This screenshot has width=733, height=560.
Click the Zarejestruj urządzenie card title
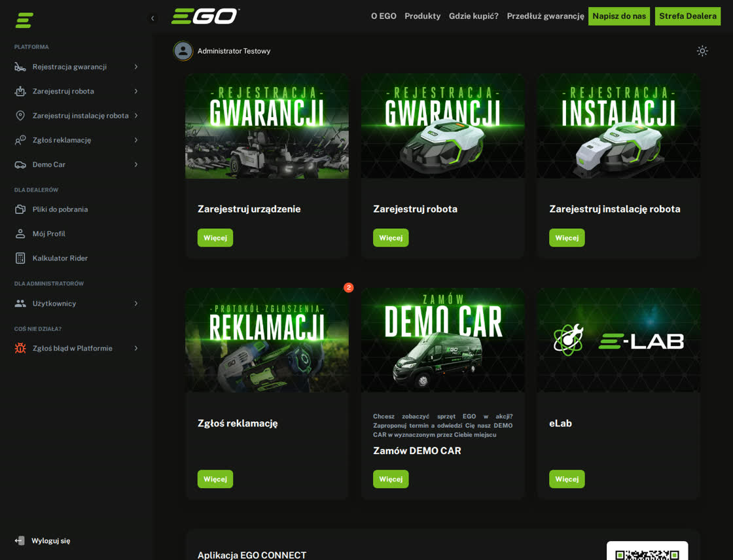coord(249,209)
